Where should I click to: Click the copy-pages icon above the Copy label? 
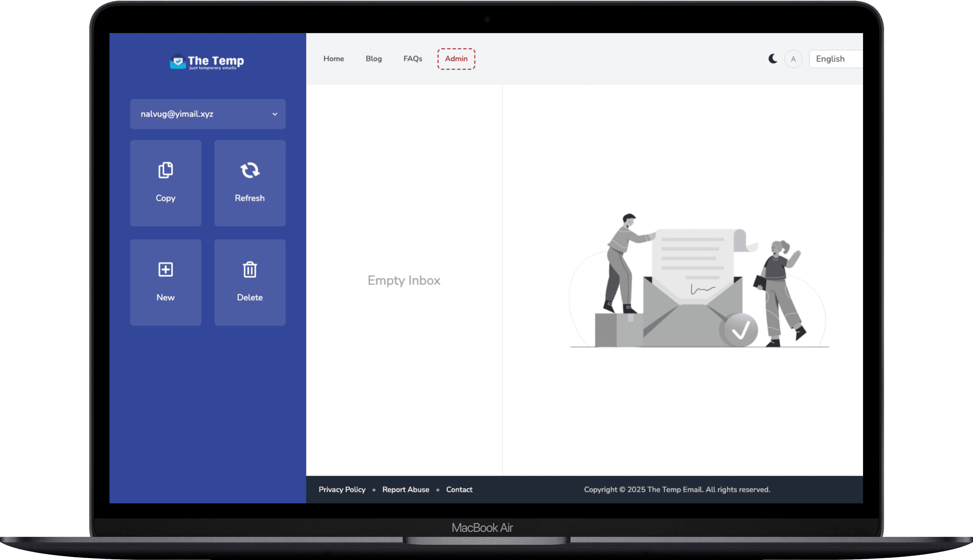coord(165,170)
